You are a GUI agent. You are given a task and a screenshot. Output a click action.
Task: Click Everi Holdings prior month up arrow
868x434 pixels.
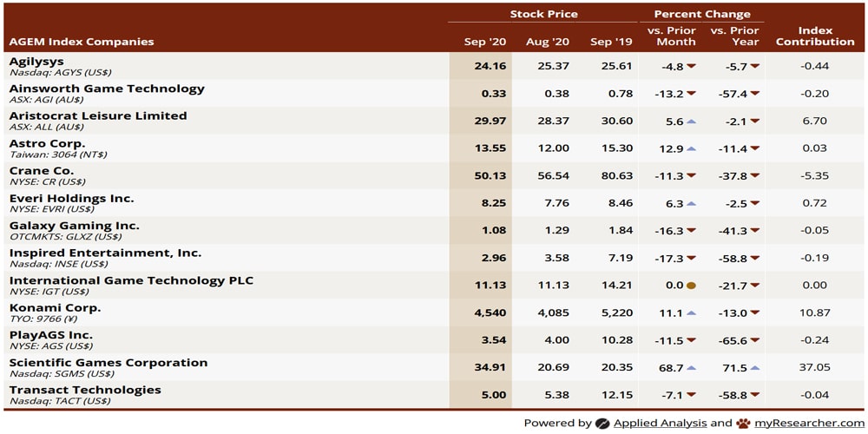tap(692, 203)
